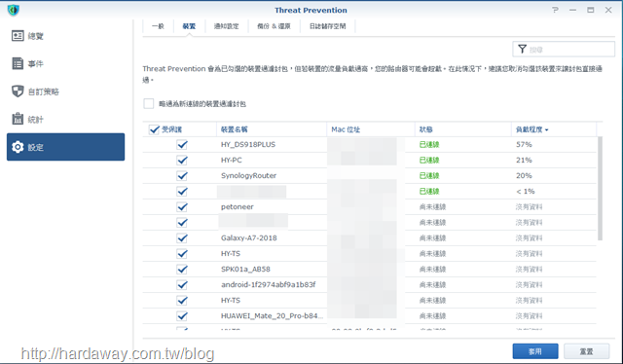The width and height of the screenshot is (623, 364).
Task: Click the device list vertical scrollbar
Action: point(600,189)
